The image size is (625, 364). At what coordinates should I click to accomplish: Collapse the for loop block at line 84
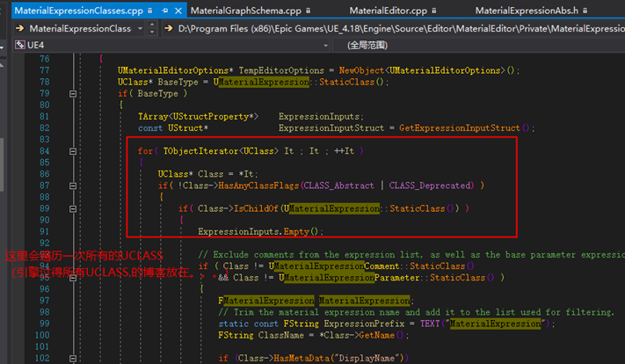coord(73,151)
